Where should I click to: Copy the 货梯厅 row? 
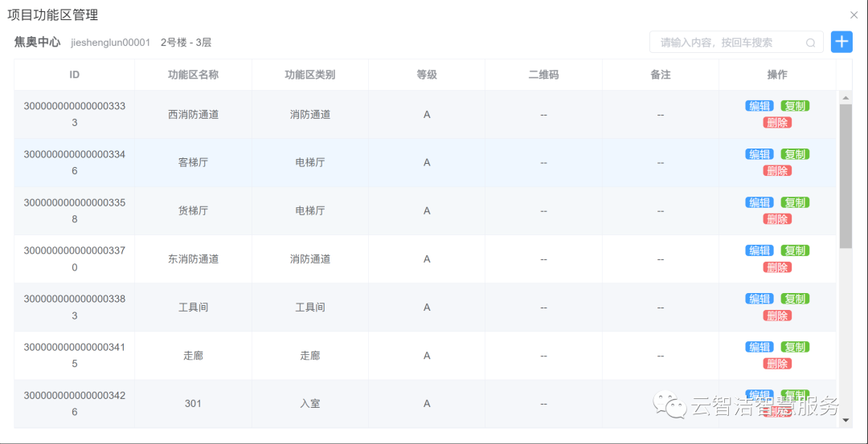coord(795,202)
